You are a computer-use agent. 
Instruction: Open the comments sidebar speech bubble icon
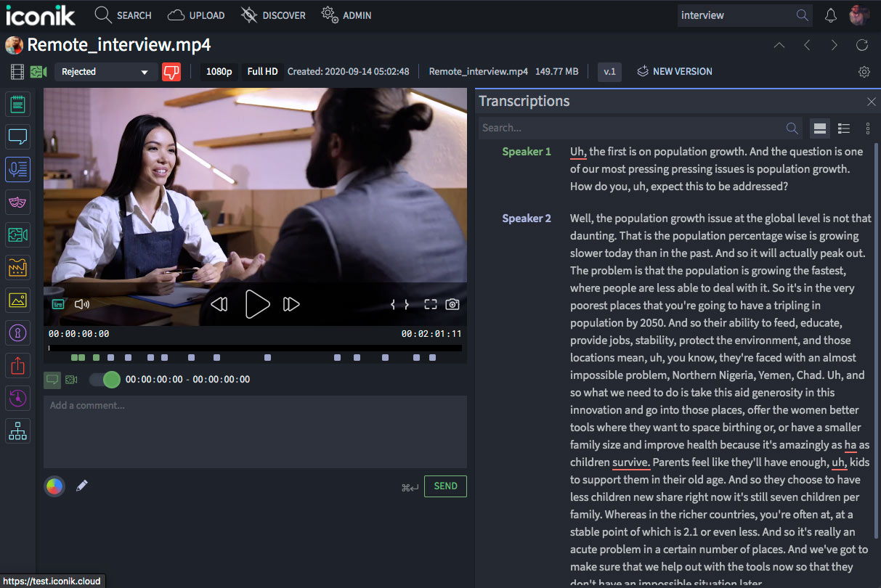pos(17,136)
